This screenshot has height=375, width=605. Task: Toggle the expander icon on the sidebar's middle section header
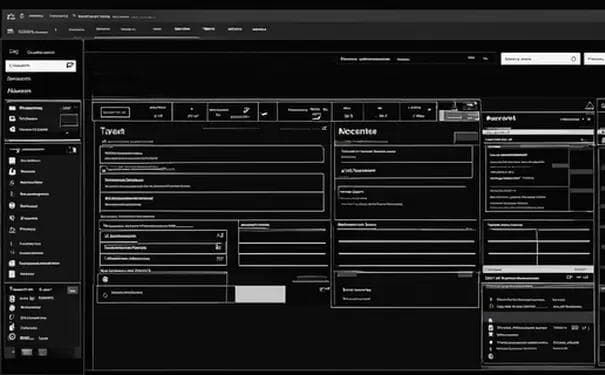72,150
